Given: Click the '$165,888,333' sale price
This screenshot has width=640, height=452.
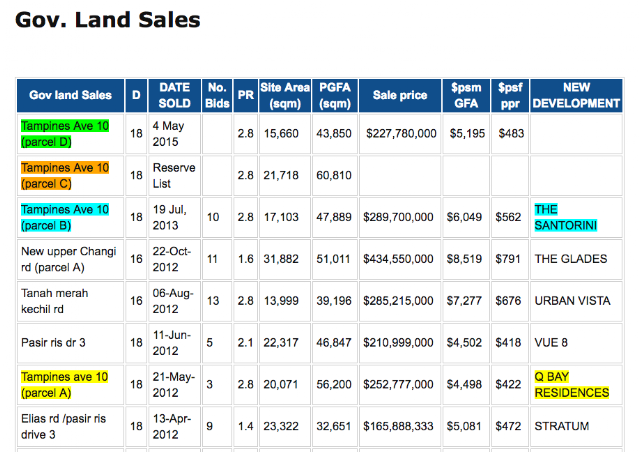Looking at the screenshot, I should coord(398,426).
